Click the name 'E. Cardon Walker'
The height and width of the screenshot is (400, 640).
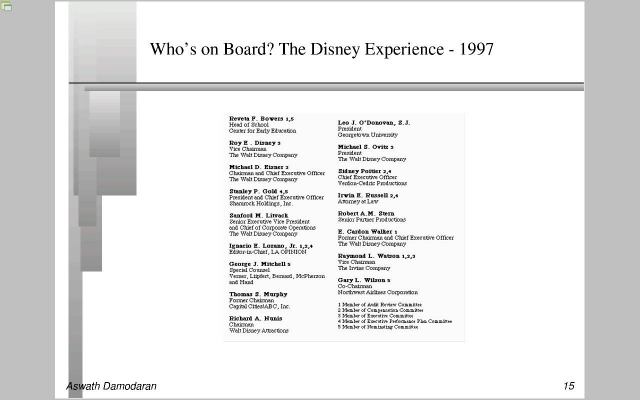(365, 232)
